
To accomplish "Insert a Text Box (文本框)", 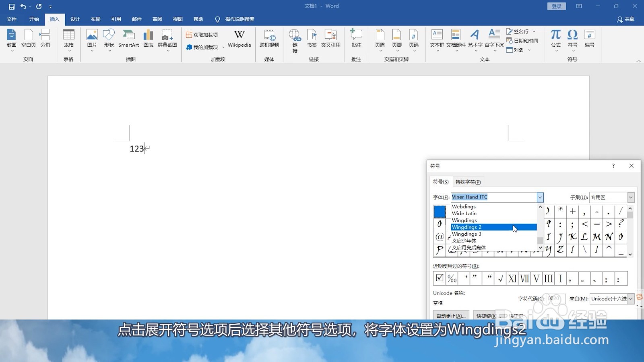I will [437, 40].
